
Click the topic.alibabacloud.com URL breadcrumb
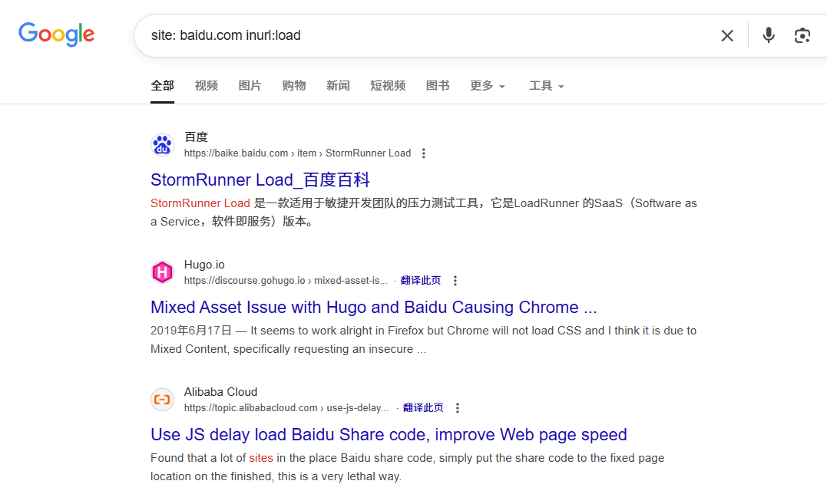pyautogui.click(x=286, y=408)
